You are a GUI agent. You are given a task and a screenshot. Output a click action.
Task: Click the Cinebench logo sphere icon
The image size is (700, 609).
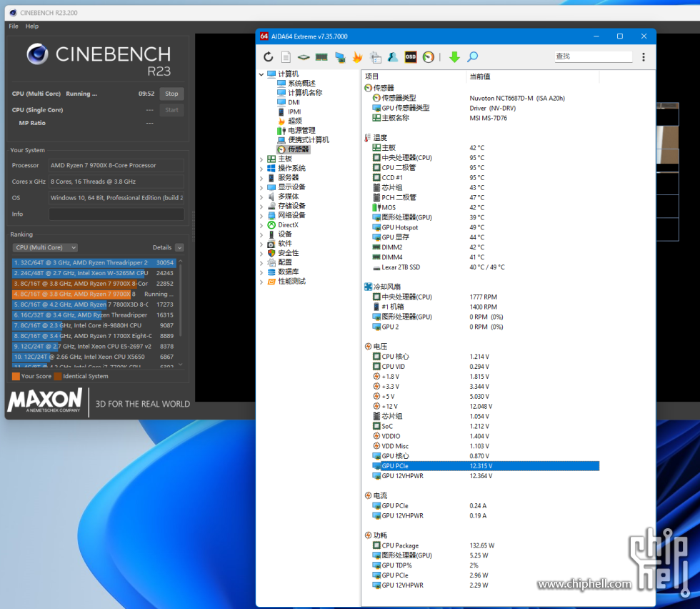[37, 54]
